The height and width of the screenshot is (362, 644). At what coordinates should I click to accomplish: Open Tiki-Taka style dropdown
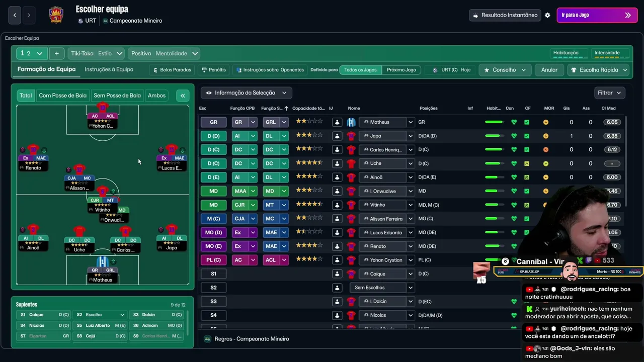point(97,53)
